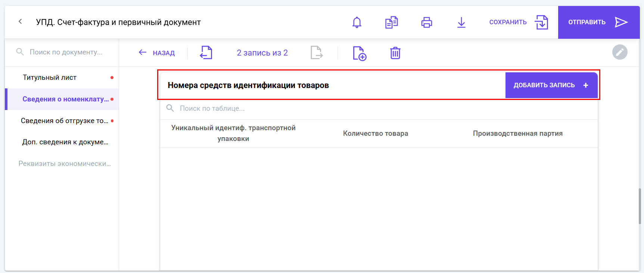This screenshot has height=273, width=644.
Task: Go to next record icon
Action: click(x=317, y=53)
